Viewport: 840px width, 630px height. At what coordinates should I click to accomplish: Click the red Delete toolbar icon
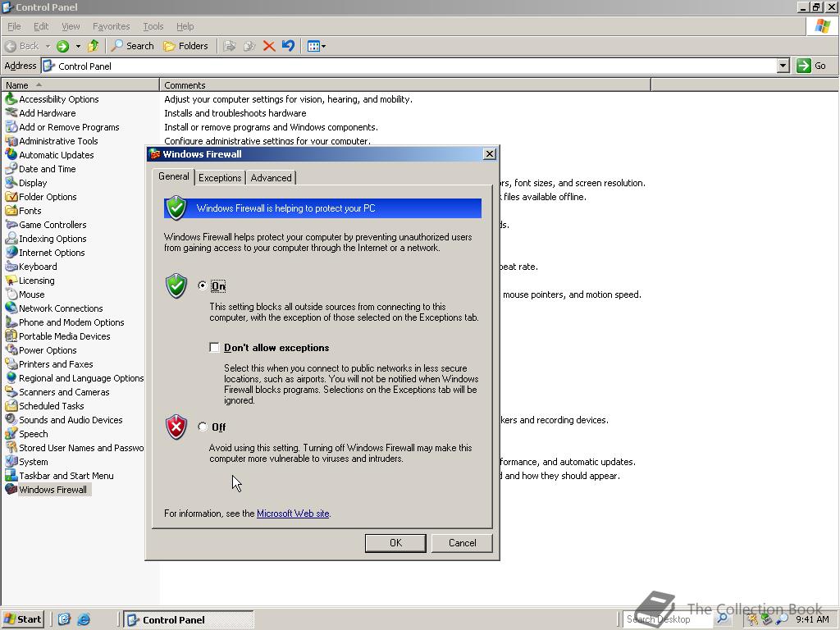(x=269, y=46)
